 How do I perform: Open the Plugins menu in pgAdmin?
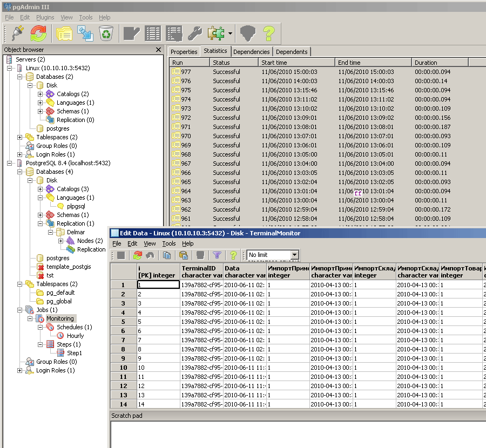(45, 17)
